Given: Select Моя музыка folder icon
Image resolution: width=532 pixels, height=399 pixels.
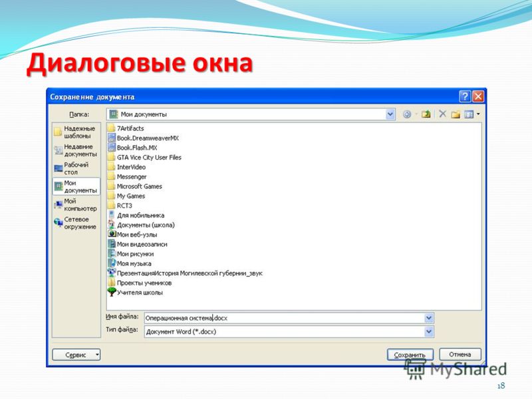Looking at the screenshot, I should 111,263.
